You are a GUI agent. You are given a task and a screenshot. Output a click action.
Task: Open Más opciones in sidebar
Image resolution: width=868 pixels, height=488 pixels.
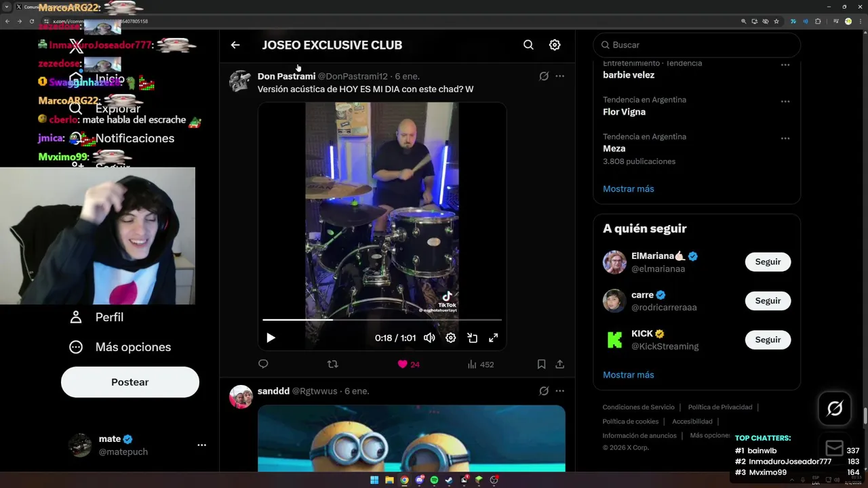pos(121,347)
